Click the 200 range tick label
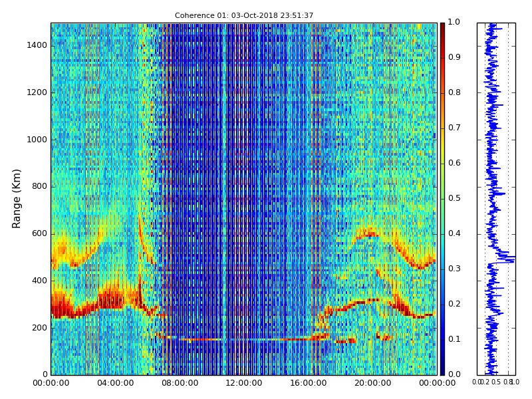Viewport: 532px width, 399px height. (39, 328)
